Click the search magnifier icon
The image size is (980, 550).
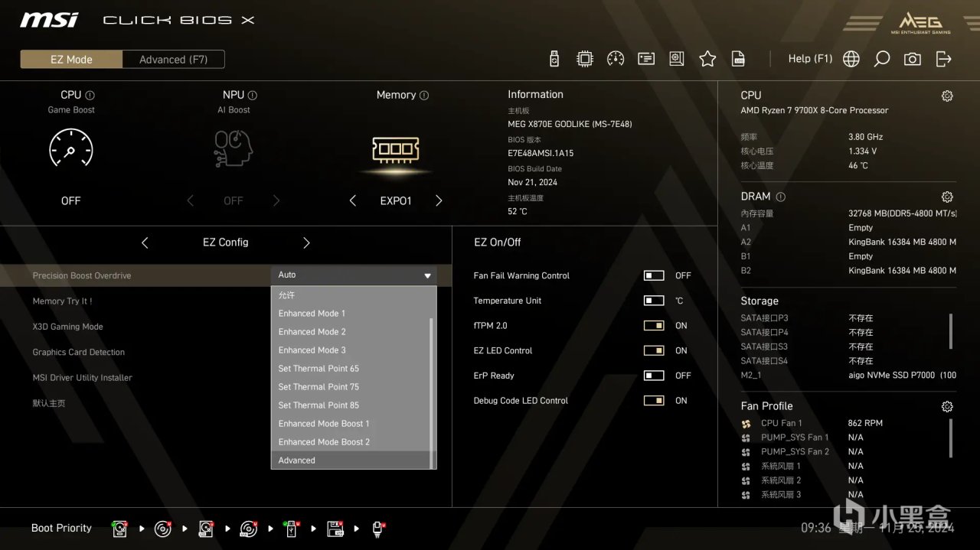tap(882, 59)
